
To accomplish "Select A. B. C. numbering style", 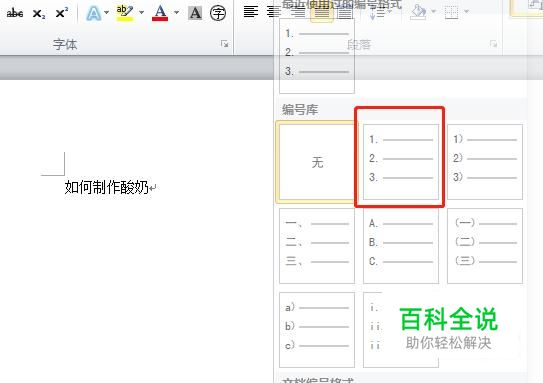I will (x=401, y=246).
